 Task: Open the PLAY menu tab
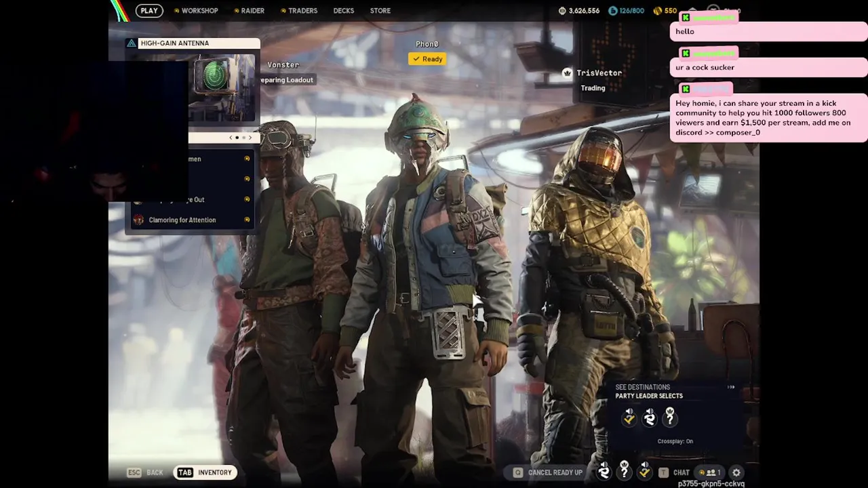click(x=149, y=11)
